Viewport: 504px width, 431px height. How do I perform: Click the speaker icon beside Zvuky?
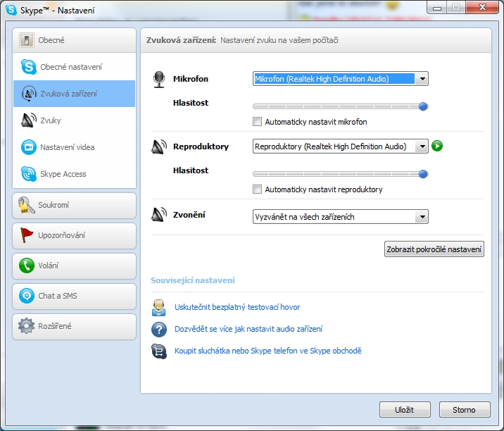click(x=29, y=120)
